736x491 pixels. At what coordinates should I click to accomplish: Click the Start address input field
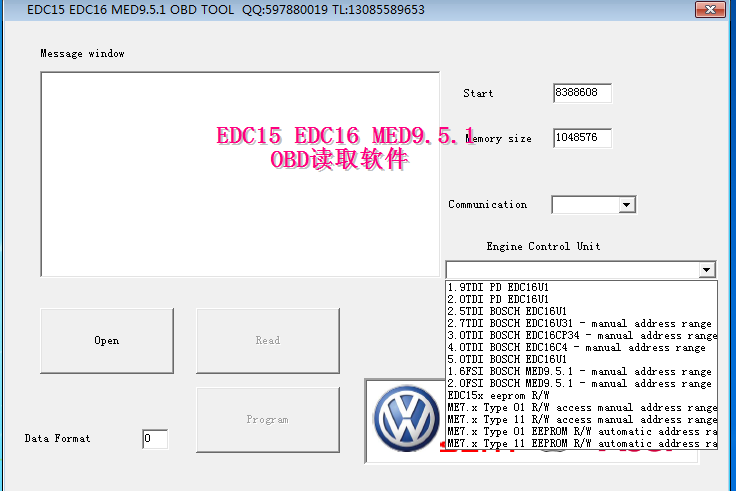click(x=582, y=93)
